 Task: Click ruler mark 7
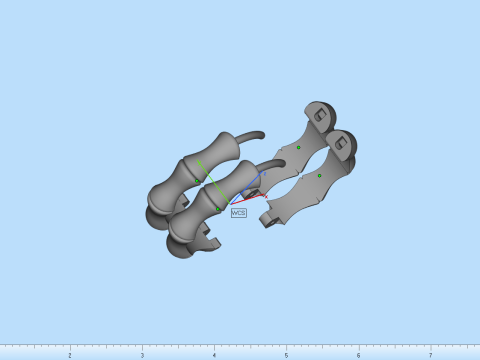pyautogui.click(x=430, y=356)
